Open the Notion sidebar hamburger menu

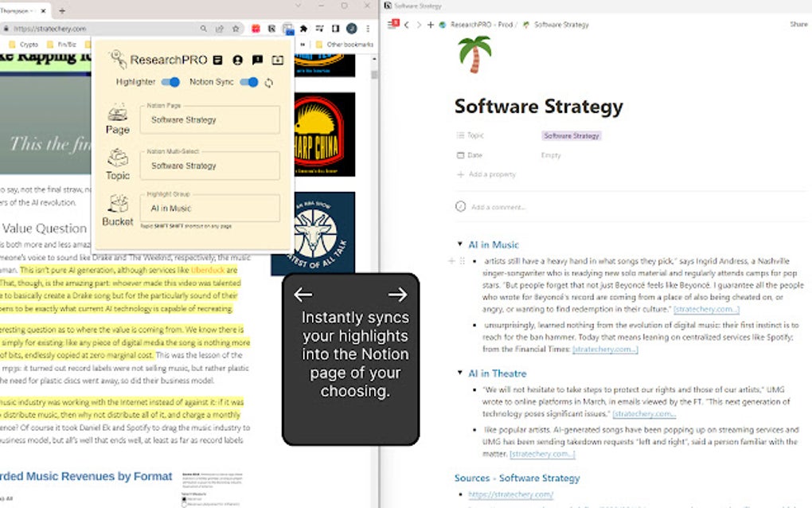393,25
